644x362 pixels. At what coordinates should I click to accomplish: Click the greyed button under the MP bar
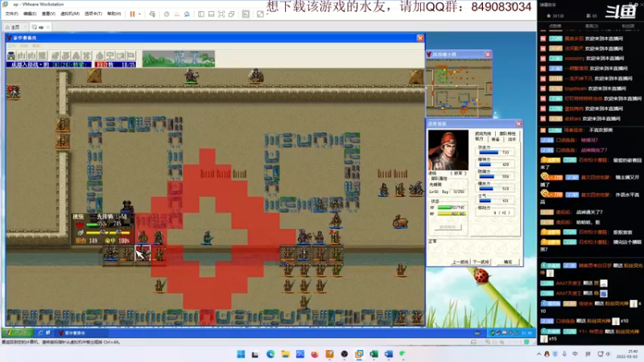(x=448, y=227)
